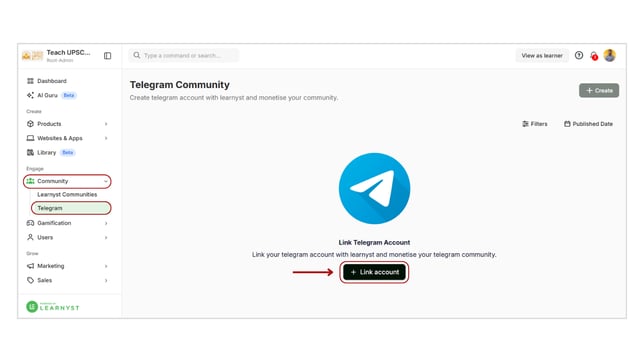Click the Teach UPSC workspace name
Screen dimensions: 644x362
click(x=68, y=53)
